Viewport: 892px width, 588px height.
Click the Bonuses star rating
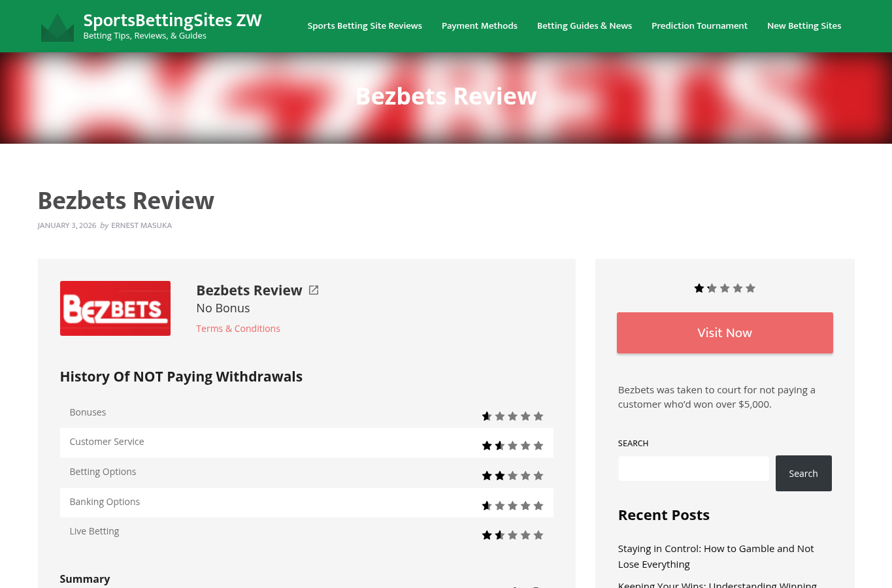[x=512, y=416]
